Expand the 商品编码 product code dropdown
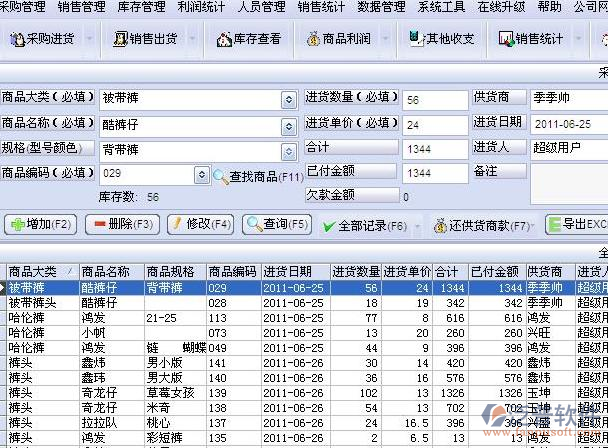Screen dimensions: 611x448 coord(201,174)
